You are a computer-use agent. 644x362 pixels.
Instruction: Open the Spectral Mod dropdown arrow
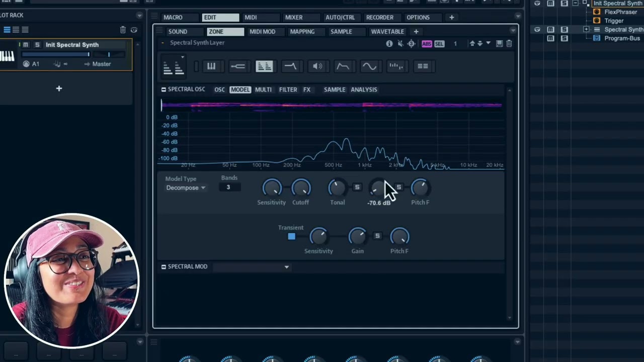tap(287, 267)
